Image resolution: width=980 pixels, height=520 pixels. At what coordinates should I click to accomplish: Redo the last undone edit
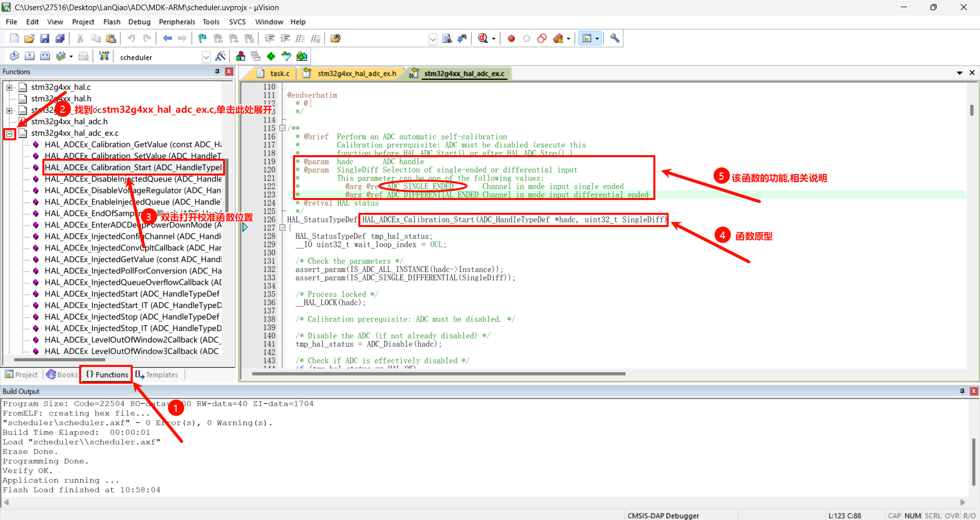(146, 38)
